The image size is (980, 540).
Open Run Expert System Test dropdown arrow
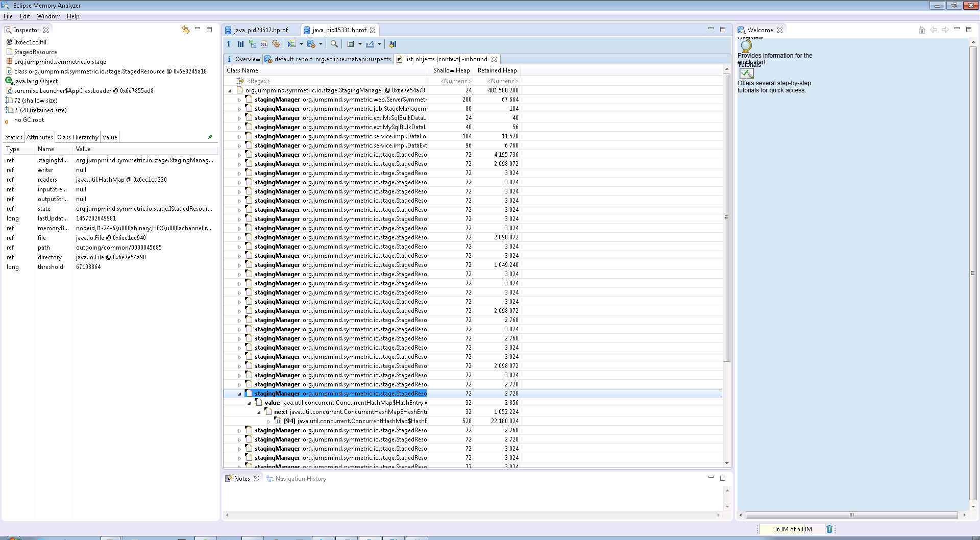coord(301,44)
